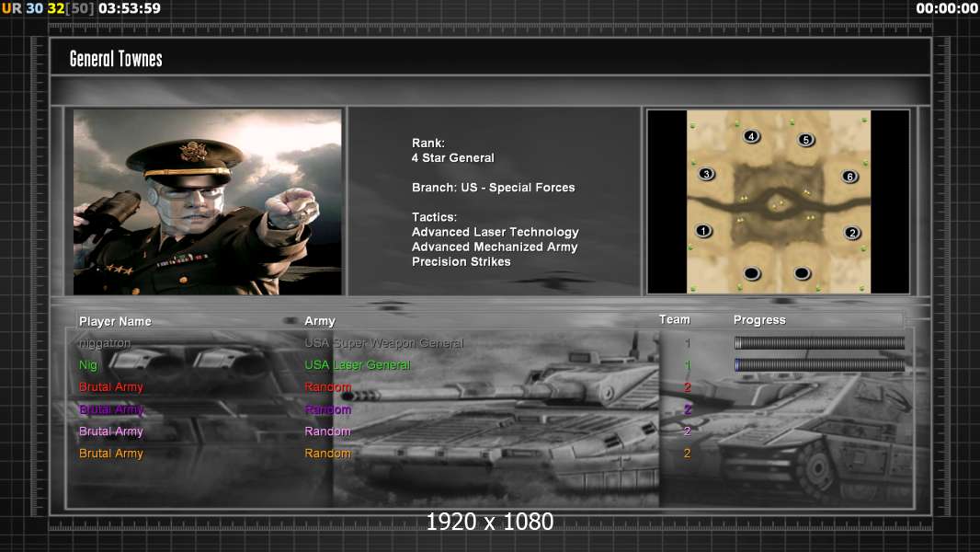Viewport: 980px width, 552px height.
Task: Click the red team number 2
Action: [x=688, y=387]
